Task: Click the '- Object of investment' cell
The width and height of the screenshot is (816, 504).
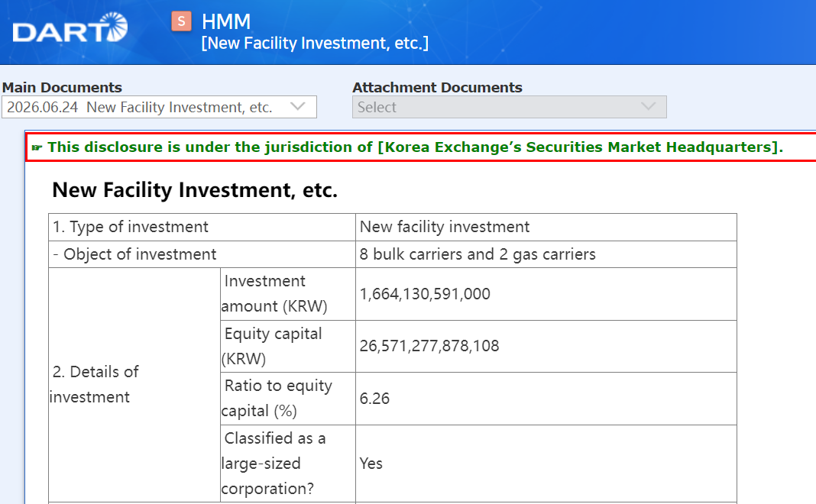Action: (x=202, y=254)
